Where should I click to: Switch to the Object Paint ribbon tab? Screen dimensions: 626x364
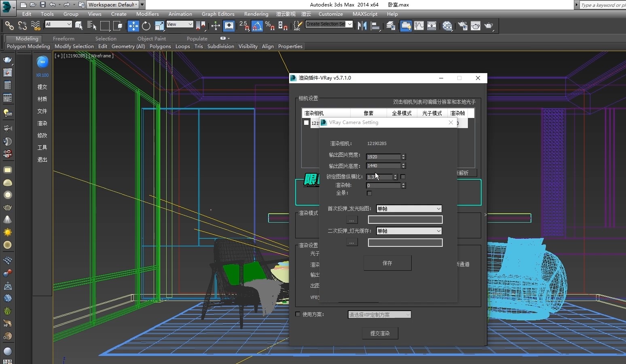[x=152, y=39]
